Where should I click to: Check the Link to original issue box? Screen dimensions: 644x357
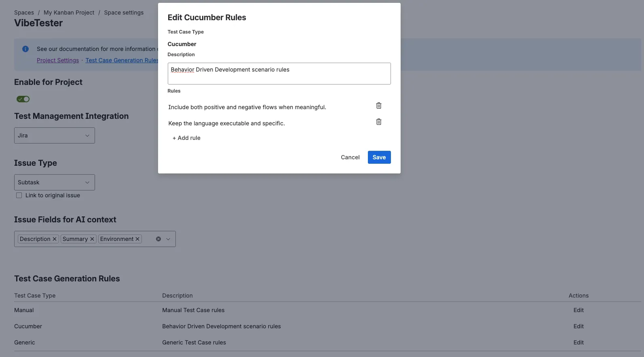point(19,195)
